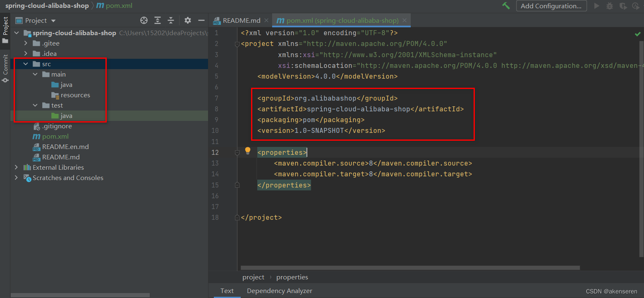Hide the Project tool window
The image size is (644, 298).
[201, 20]
